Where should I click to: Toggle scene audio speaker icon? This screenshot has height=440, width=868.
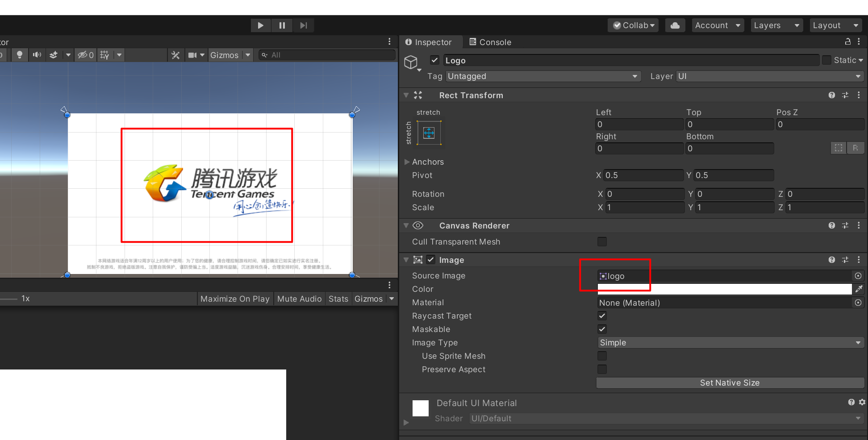(37, 55)
